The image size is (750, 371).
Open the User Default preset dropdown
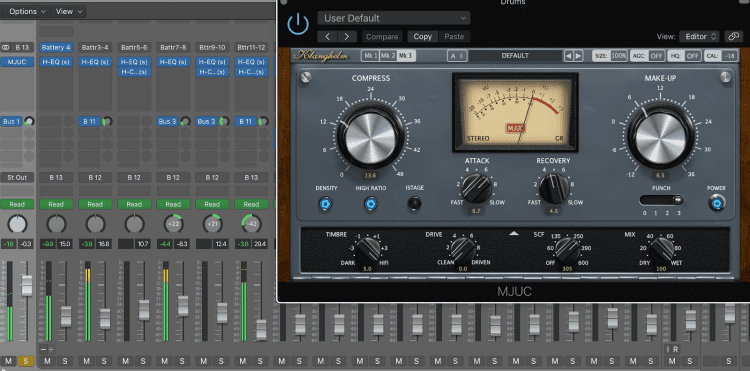pyautogui.click(x=394, y=18)
